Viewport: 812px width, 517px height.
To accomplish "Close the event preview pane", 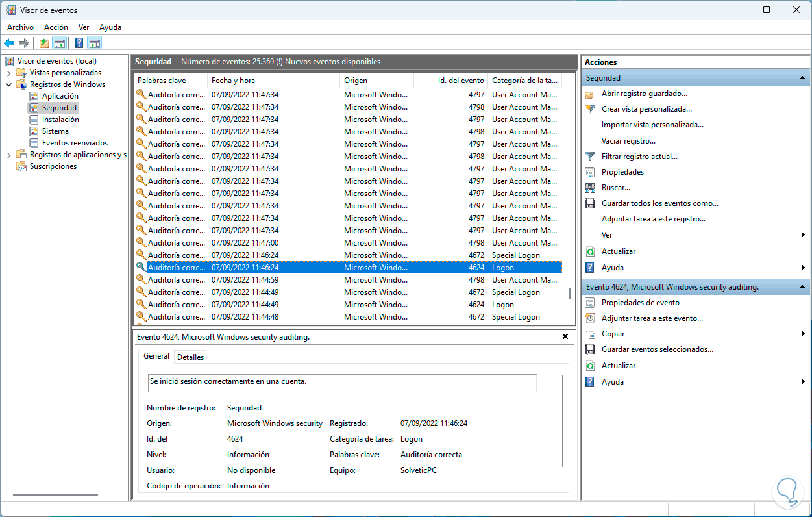I will click(x=565, y=336).
